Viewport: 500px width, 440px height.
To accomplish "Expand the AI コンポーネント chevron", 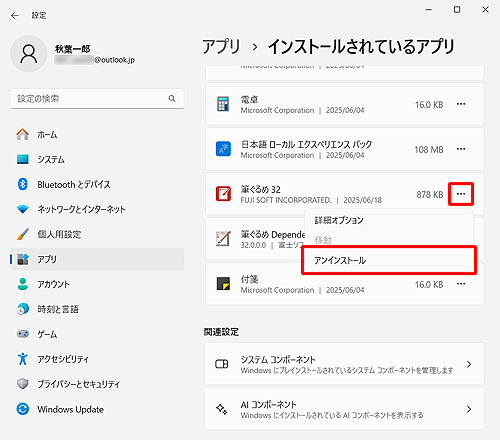I will (469, 409).
